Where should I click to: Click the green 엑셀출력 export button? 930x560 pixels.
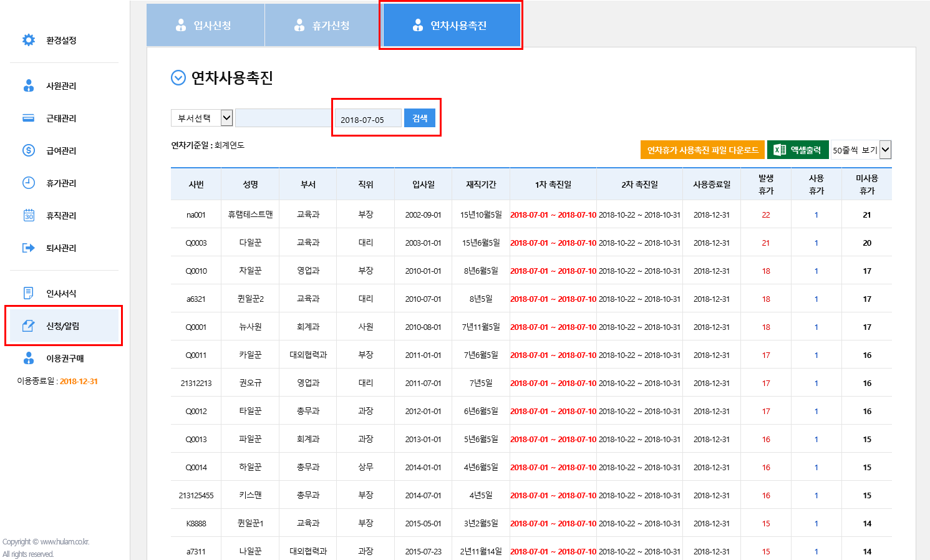798,150
